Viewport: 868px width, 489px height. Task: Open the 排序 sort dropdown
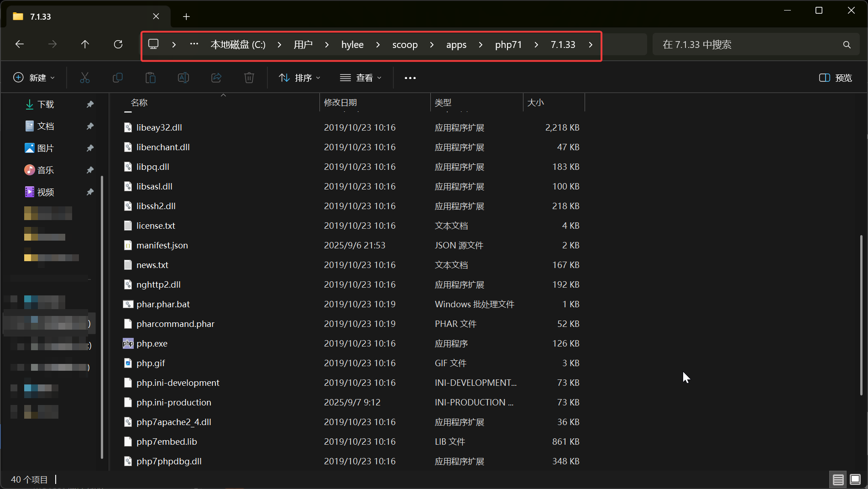coord(300,78)
